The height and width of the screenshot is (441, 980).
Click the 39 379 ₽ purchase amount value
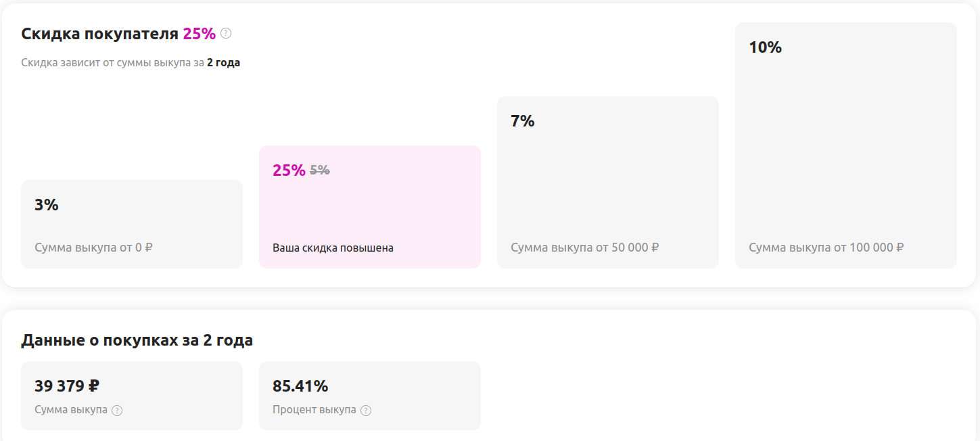pyautogui.click(x=67, y=386)
